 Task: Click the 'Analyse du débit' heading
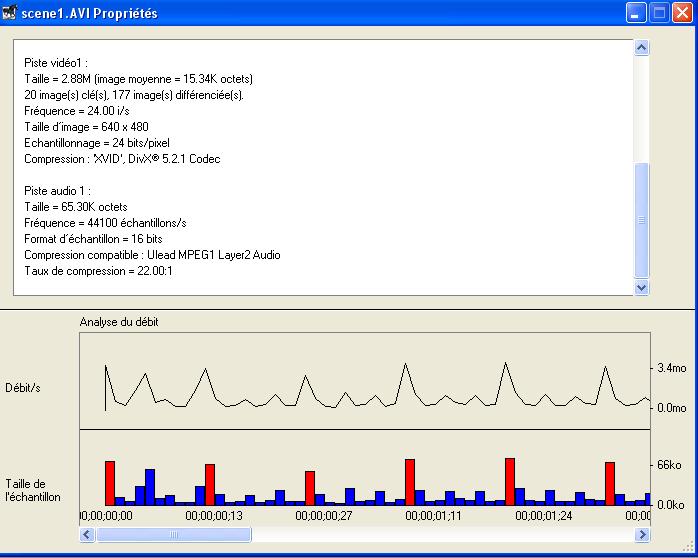[x=119, y=322]
